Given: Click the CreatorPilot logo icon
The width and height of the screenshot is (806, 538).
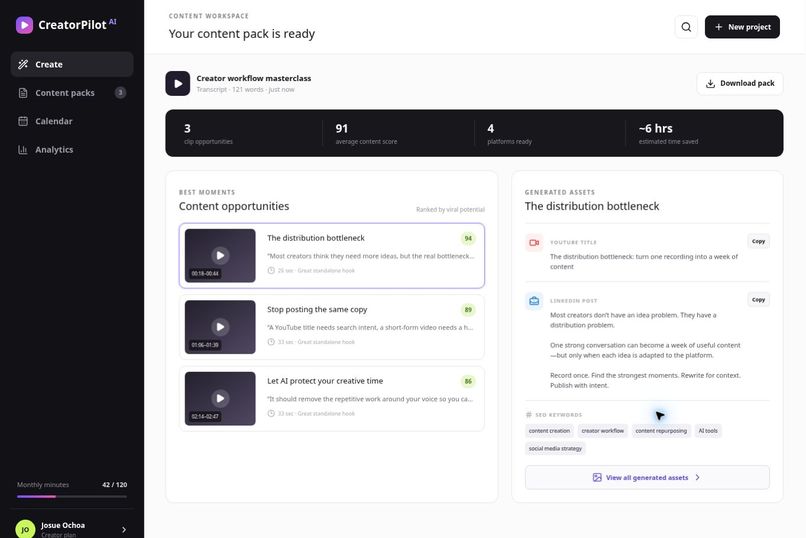Looking at the screenshot, I should click(x=24, y=25).
